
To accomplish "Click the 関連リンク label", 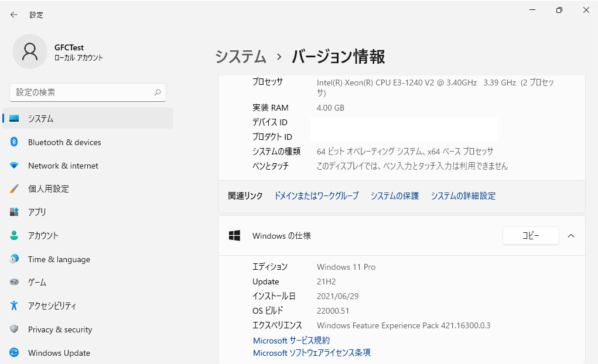I will 245,196.
